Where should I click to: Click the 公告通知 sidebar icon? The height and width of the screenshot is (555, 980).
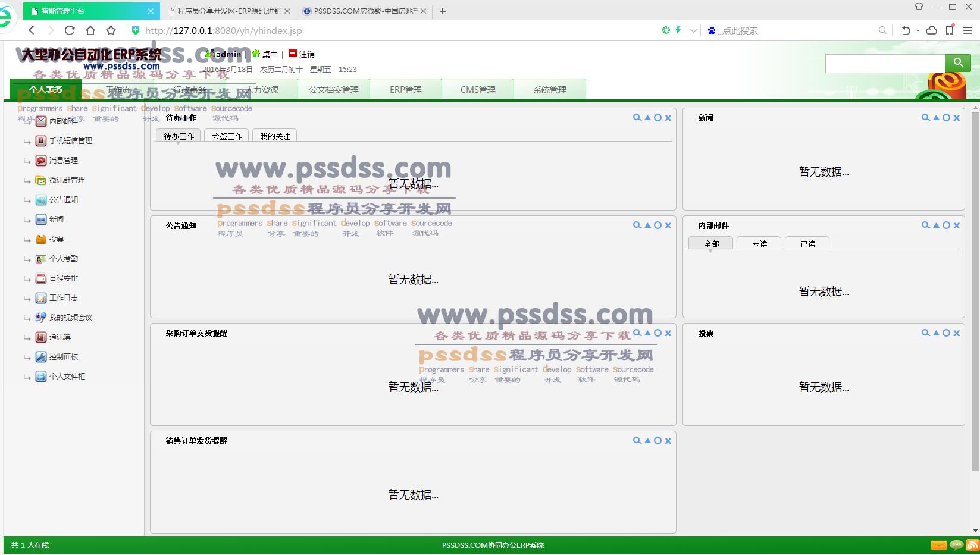[x=41, y=200]
